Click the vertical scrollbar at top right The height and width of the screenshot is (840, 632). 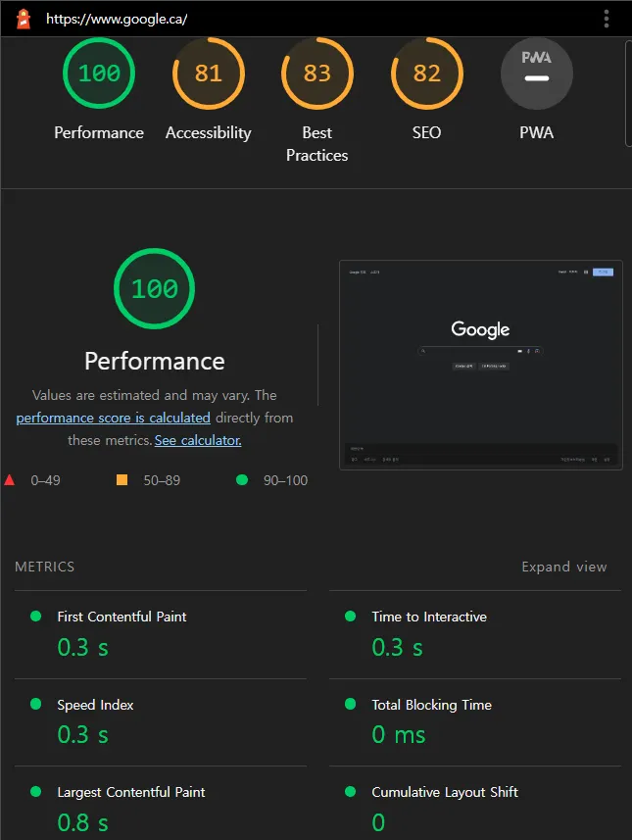pos(627,93)
